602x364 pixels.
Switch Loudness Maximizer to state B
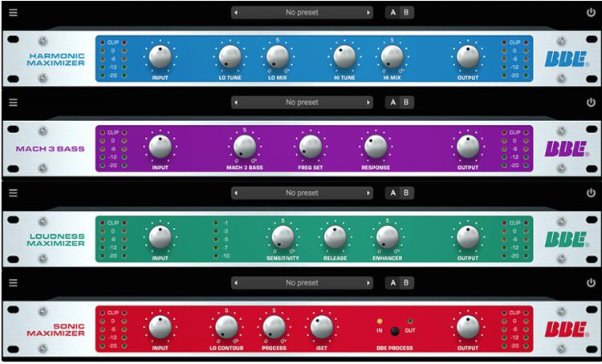(x=406, y=193)
